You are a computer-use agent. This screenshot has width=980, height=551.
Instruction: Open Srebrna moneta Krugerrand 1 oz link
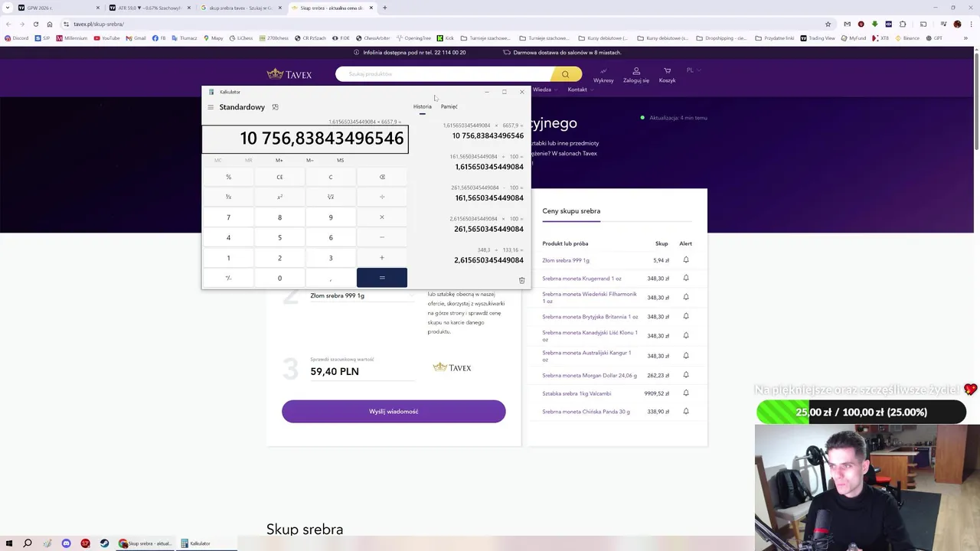click(x=582, y=279)
